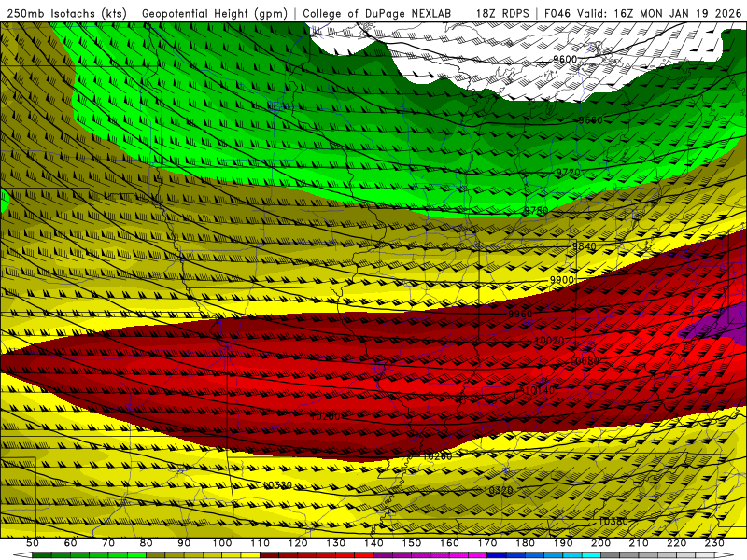The height and width of the screenshot is (560, 747).
Task: Click the 130 kts legend value
Action: point(336,543)
